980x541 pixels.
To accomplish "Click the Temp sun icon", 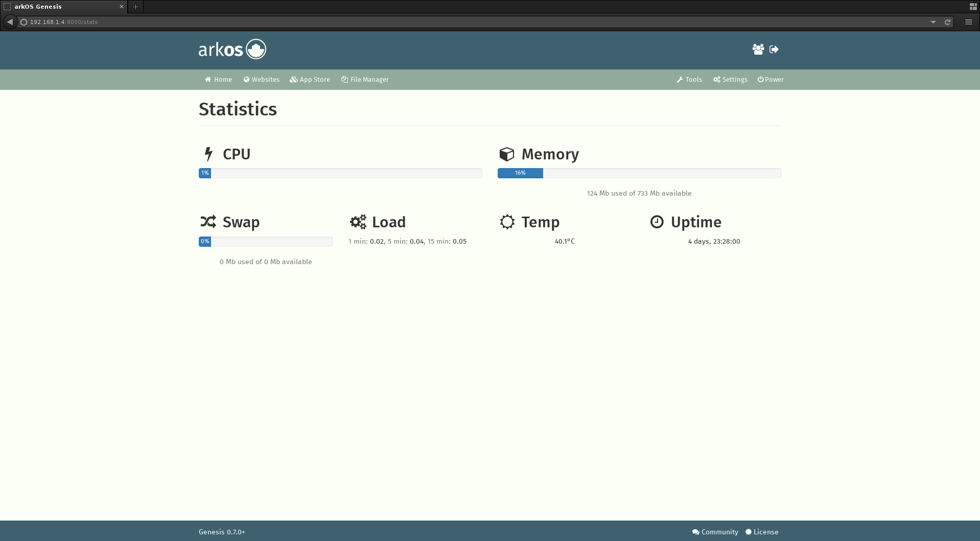I will [x=507, y=222].
